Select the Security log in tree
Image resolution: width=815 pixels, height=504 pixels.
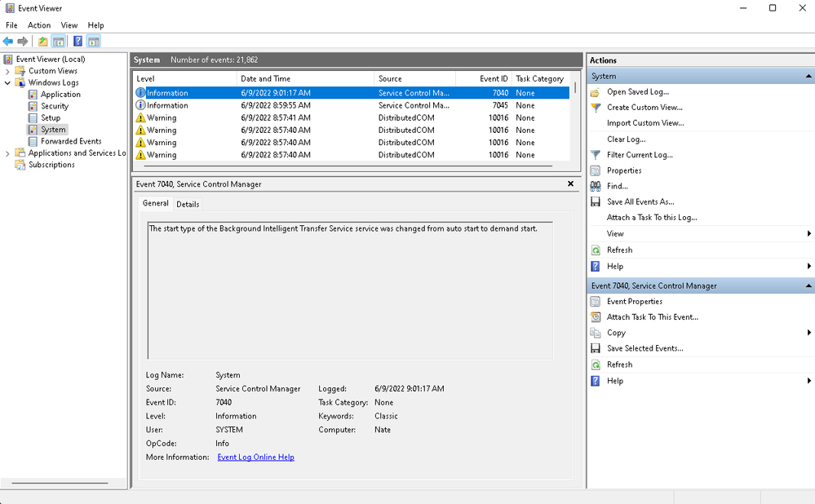tap(55, 106)
